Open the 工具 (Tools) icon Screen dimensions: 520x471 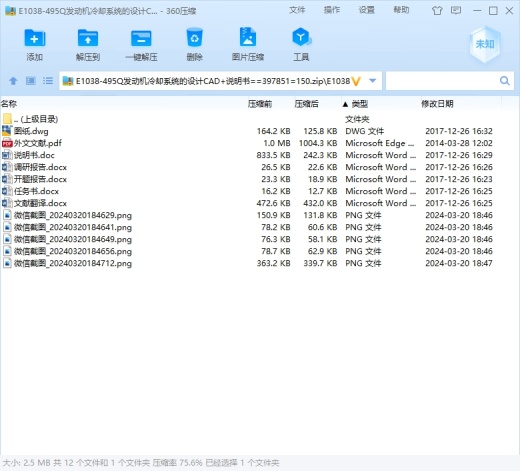pyautogui.click(x=301, y=37)
